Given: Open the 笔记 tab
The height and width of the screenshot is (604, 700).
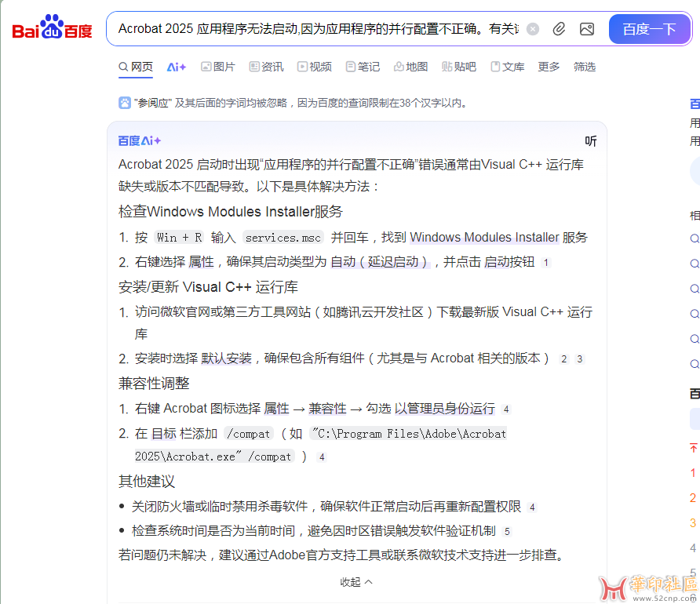Looking at the screenshot, I should pyautogui.click(x=363, y=67).
